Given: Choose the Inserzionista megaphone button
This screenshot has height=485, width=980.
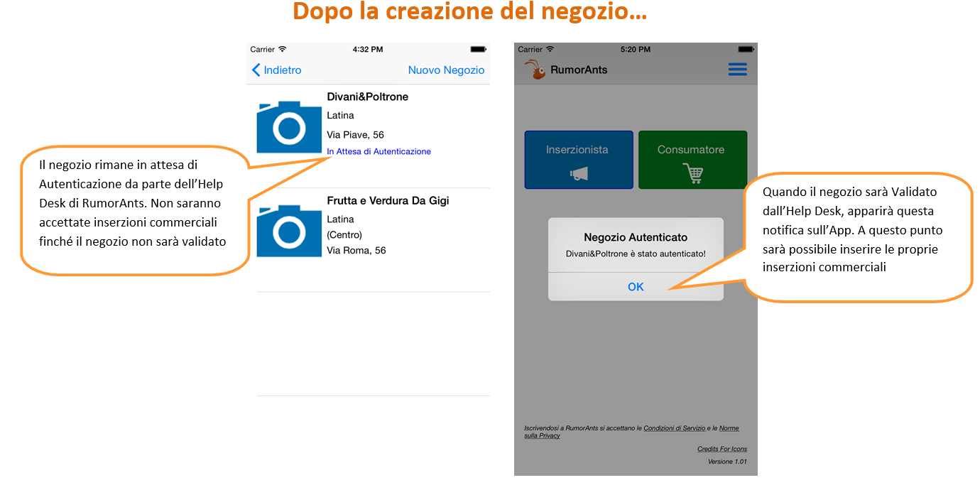Looking at the screenshot, I should point(579,160).
